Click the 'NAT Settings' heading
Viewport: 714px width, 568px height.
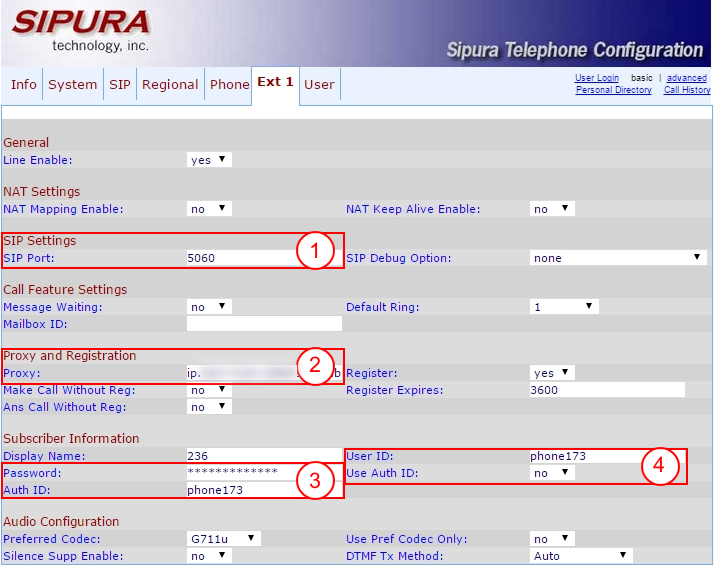coord(41,192)
